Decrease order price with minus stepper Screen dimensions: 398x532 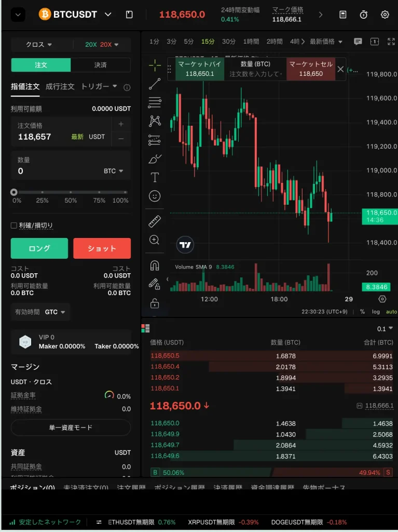[x=121, y=139]
